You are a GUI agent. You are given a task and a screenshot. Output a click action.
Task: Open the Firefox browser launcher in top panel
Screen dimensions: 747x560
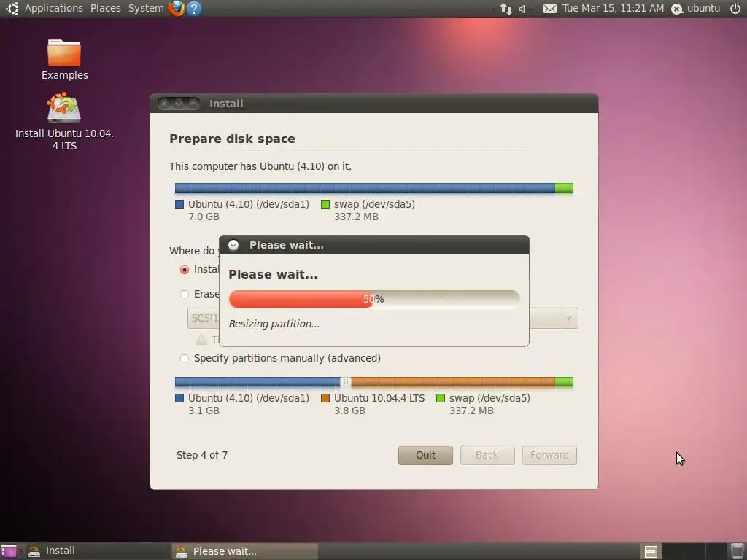pyautogui.click(x=177, y=8)
